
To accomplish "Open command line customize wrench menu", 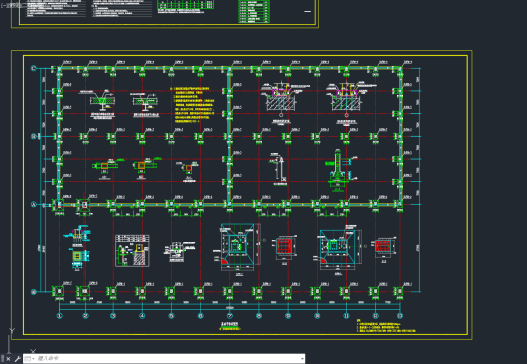I will pos(17,359).
